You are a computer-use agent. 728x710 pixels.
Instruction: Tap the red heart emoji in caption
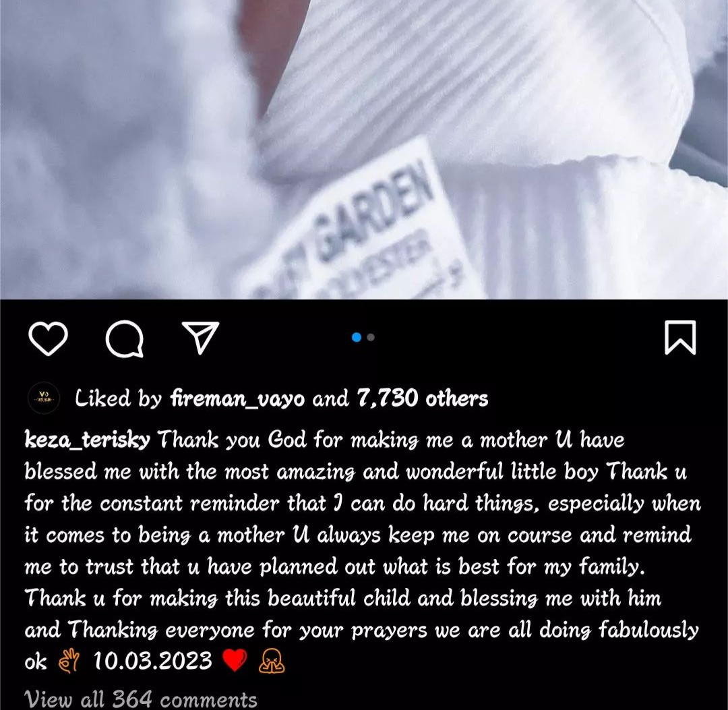tap(235, 660)
